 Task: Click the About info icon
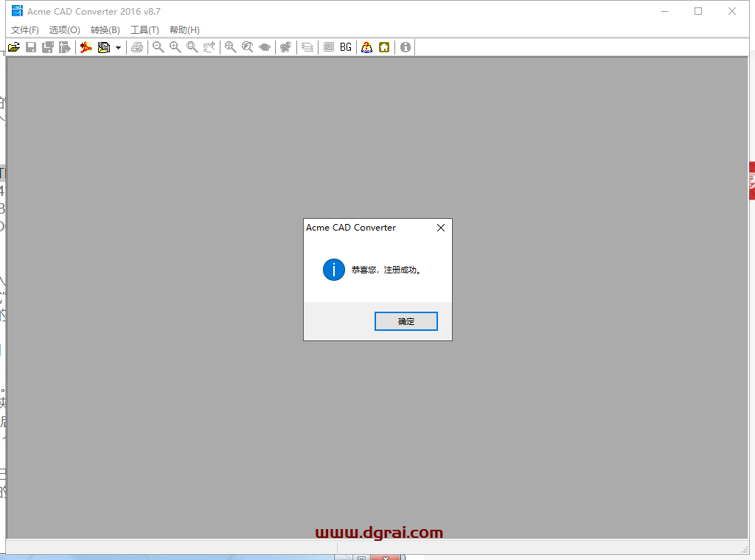[x=406, y=47]
